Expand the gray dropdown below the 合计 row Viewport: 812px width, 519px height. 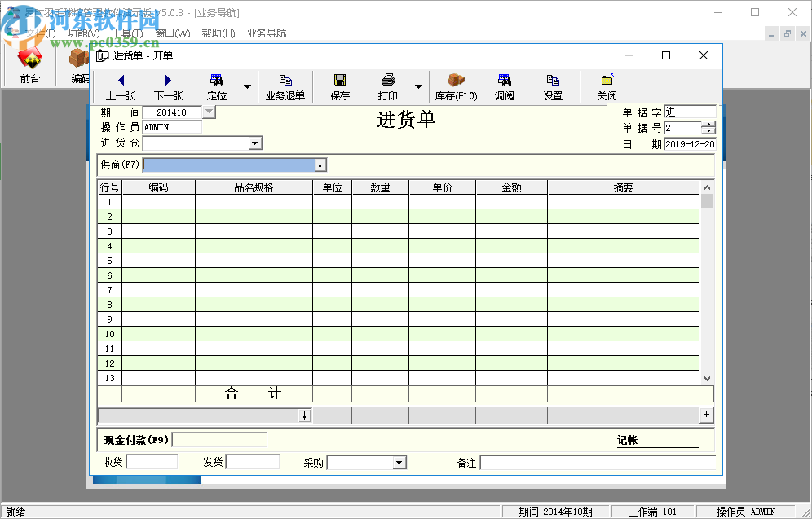pos(305,415)
